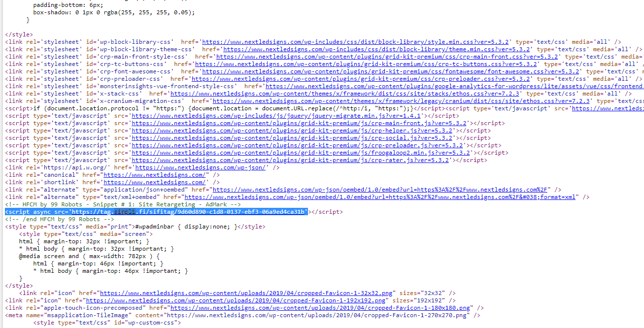The image size is (644, 328).
Task: Click the box-shadow rgba CSS line
Action: (114, 12)
